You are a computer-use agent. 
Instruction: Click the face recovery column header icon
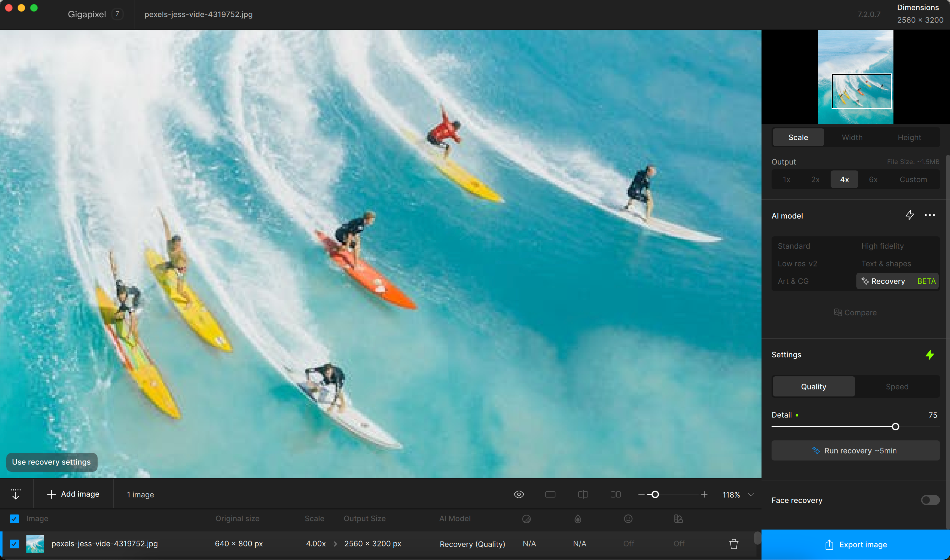click(628, 519)
